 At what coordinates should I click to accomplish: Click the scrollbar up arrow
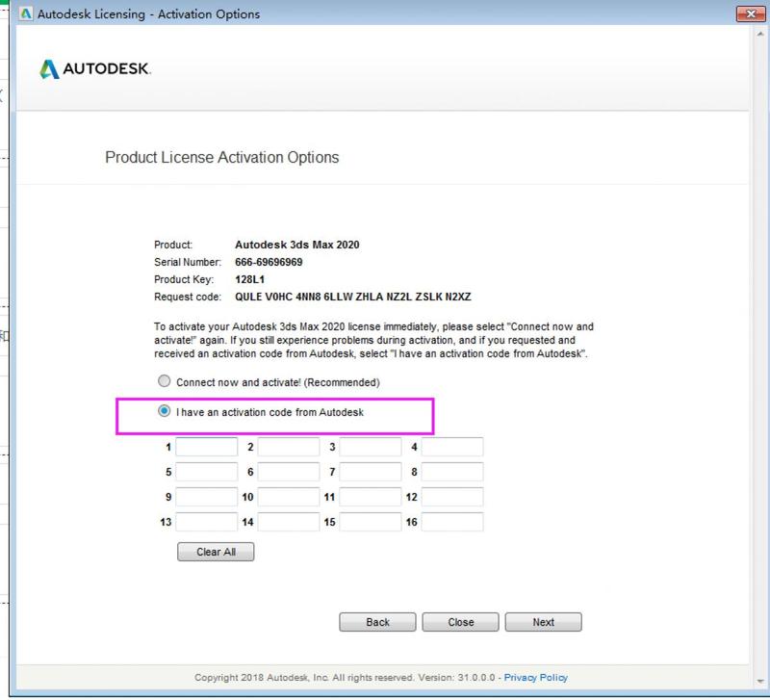(x=760, y=34)
